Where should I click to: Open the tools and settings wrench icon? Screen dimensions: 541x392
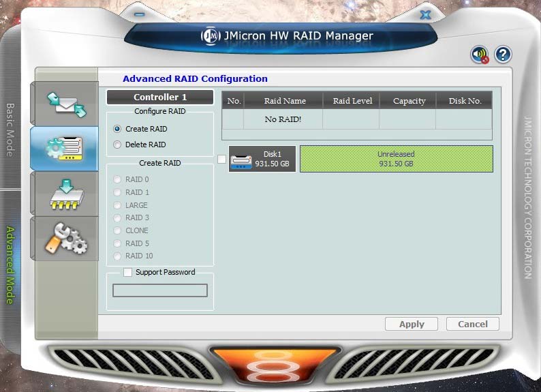pyautogui.click(x=65, y=239)
